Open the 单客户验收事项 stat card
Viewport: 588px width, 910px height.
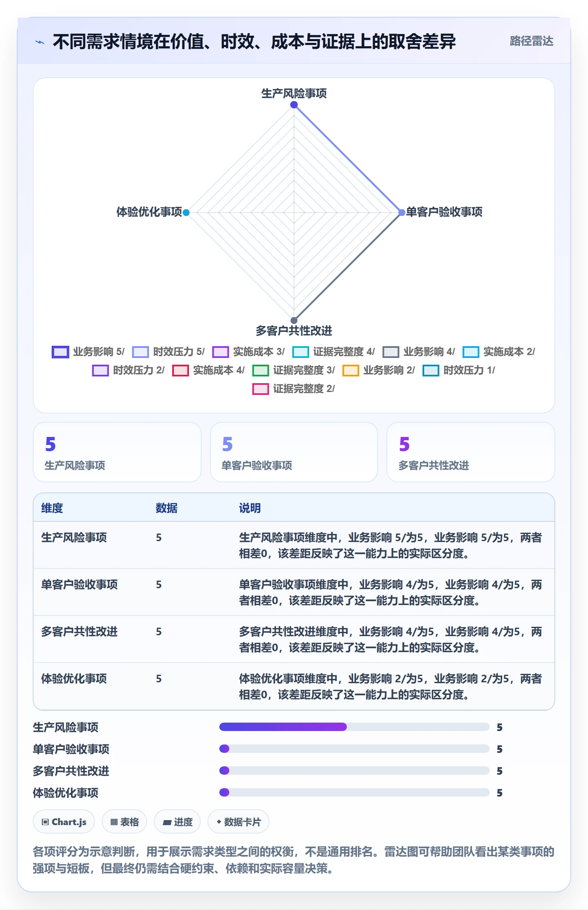point(294,452)
